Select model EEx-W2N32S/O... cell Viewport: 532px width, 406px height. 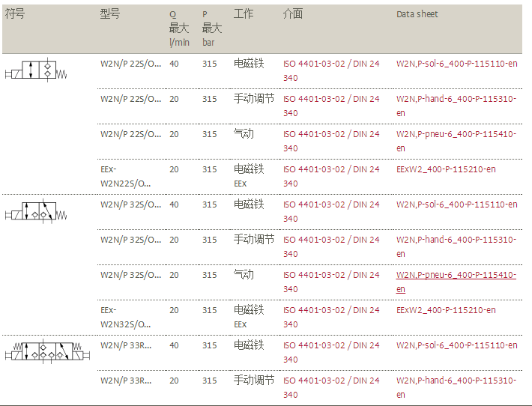tap(126, 317)
